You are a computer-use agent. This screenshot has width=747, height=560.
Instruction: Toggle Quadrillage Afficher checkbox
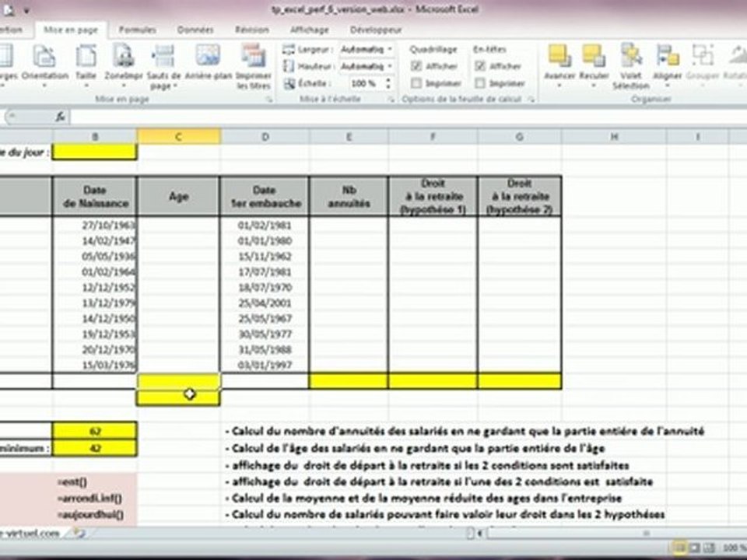pos(416,66)
